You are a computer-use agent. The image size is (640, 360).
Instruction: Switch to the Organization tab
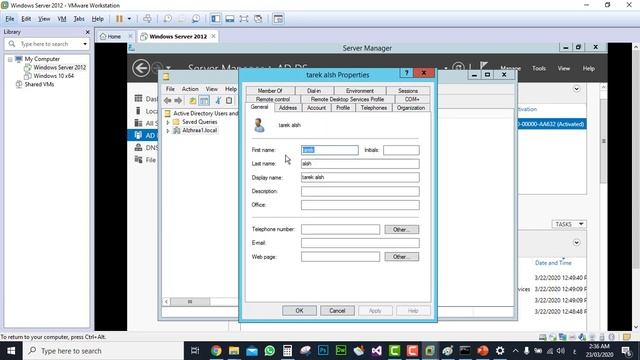pyautogui.click(x=411, y=108)
